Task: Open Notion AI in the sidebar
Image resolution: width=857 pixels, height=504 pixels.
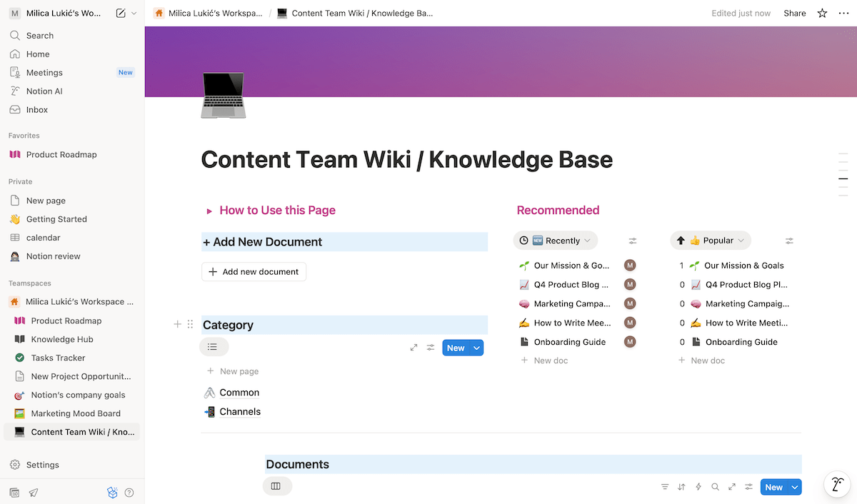Action: tap(44, 91)
